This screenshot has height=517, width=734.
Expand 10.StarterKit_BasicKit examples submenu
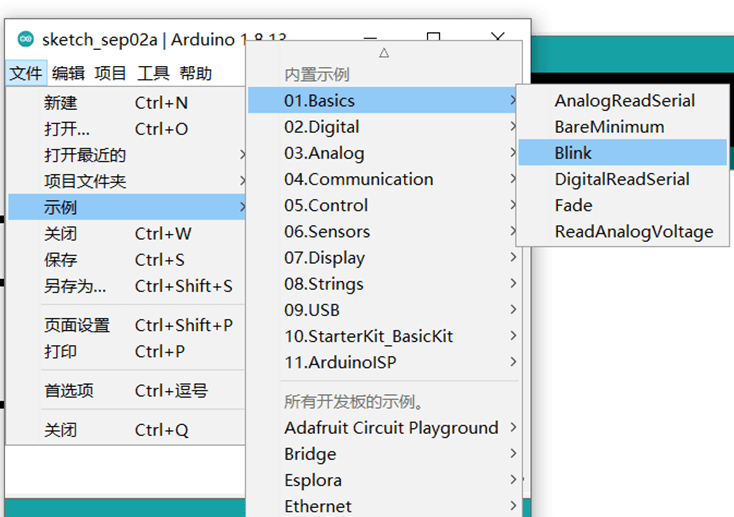coord(383,336)
